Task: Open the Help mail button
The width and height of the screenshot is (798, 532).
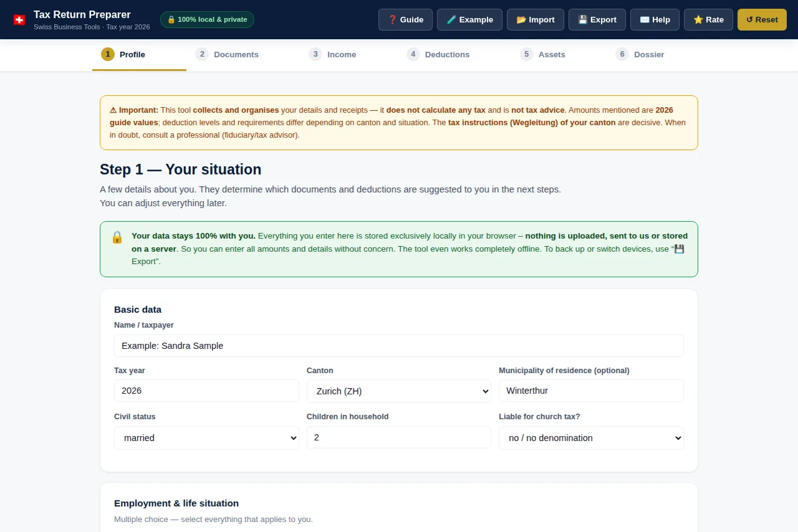Action: tap(655, 19)
